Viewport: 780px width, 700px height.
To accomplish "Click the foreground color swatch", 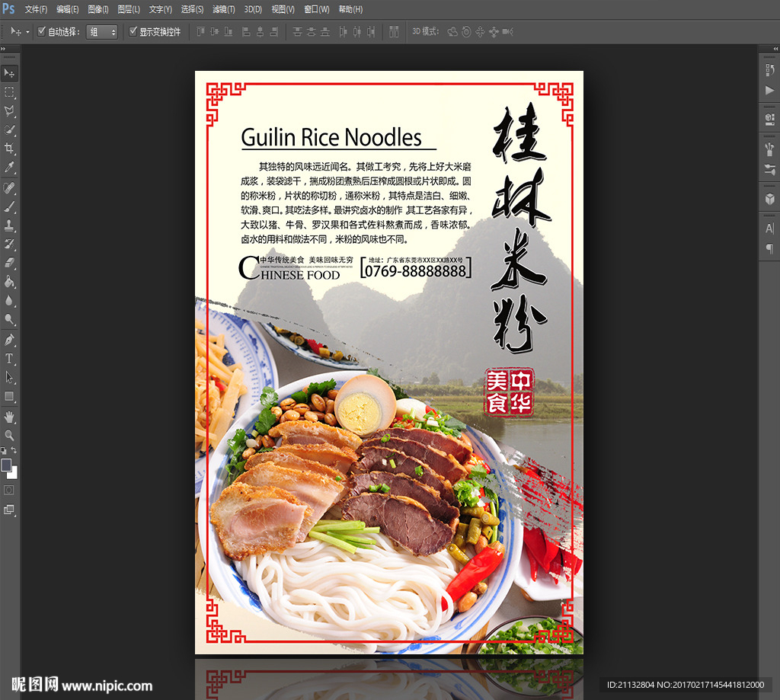I will 6,465.
